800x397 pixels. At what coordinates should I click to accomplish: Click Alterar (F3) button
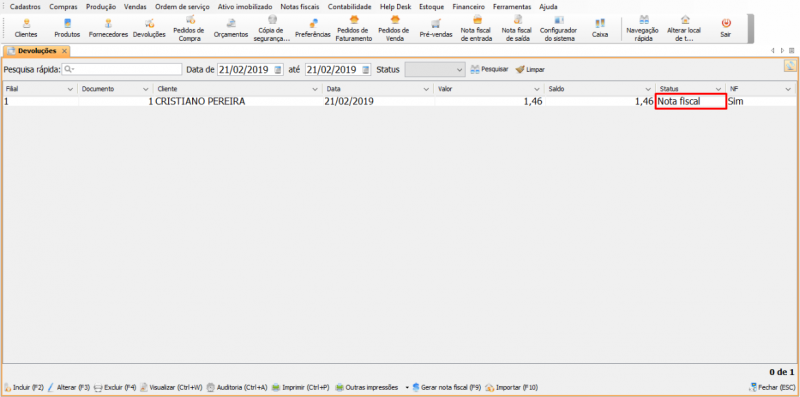coord(69,387)
